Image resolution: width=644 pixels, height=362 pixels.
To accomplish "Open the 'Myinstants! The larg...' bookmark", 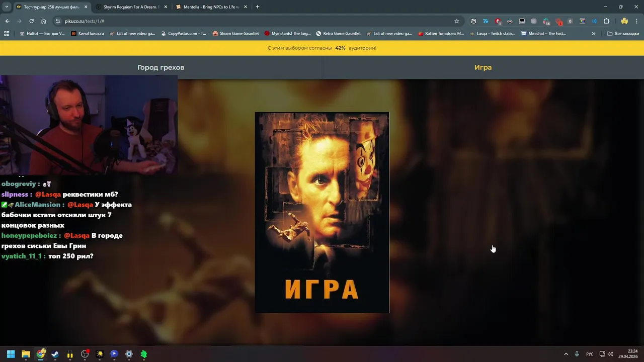I will (288, 34).
